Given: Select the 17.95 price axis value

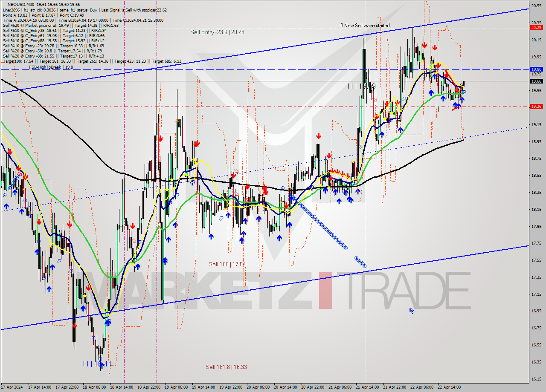Looking at the screenshot, I should [x=536, y=226].
